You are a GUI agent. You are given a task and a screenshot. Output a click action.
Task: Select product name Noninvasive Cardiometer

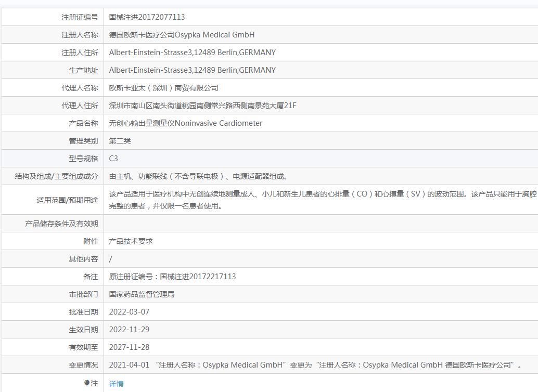219,123
